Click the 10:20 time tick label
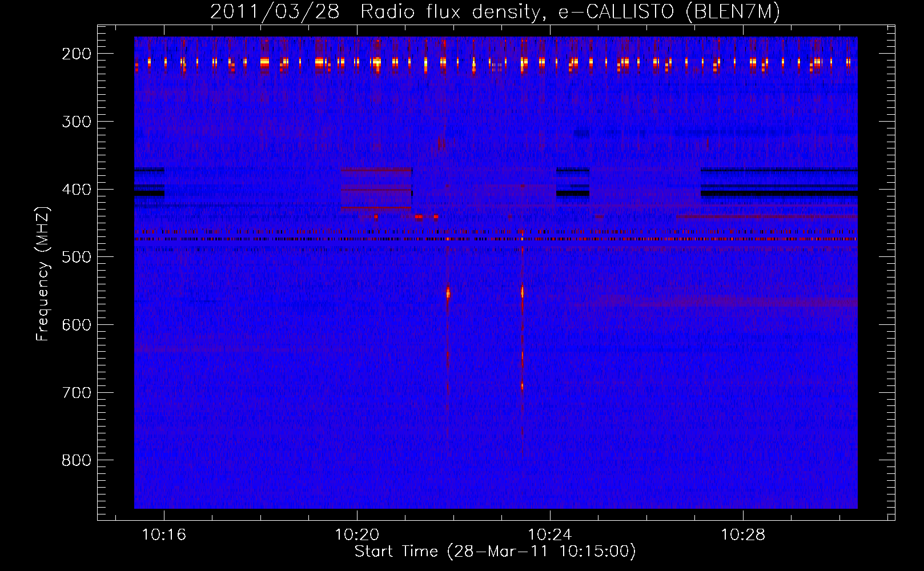Viewport: 924px width, 571px height. [x=357, y=535]
